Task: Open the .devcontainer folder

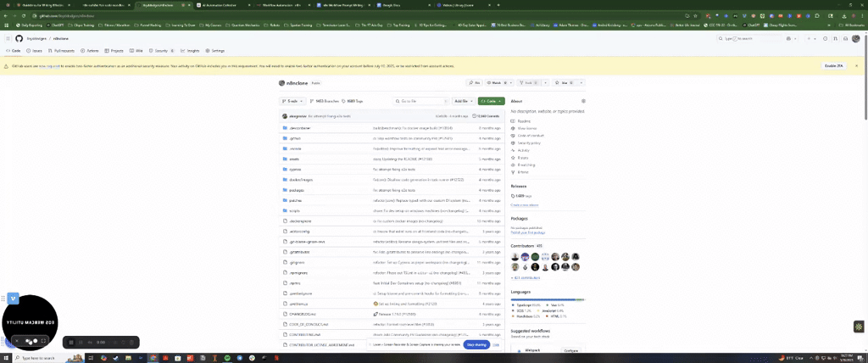Action: (299, 128)
